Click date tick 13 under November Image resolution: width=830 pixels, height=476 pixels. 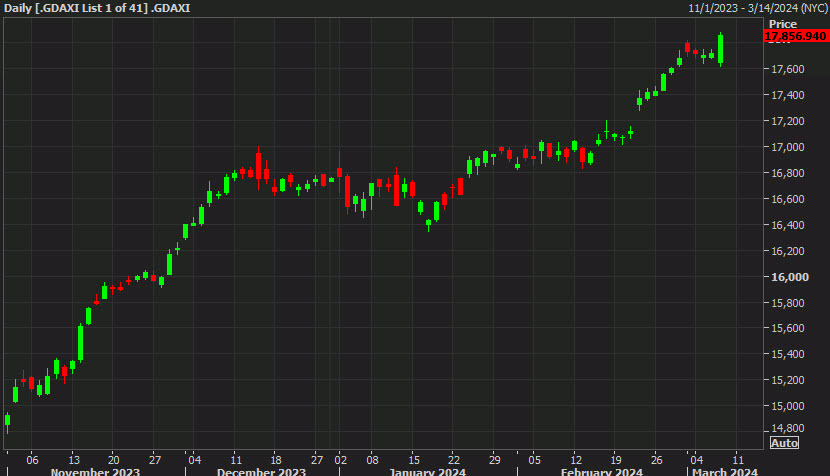pyautogui.click(x=74, y=460)
